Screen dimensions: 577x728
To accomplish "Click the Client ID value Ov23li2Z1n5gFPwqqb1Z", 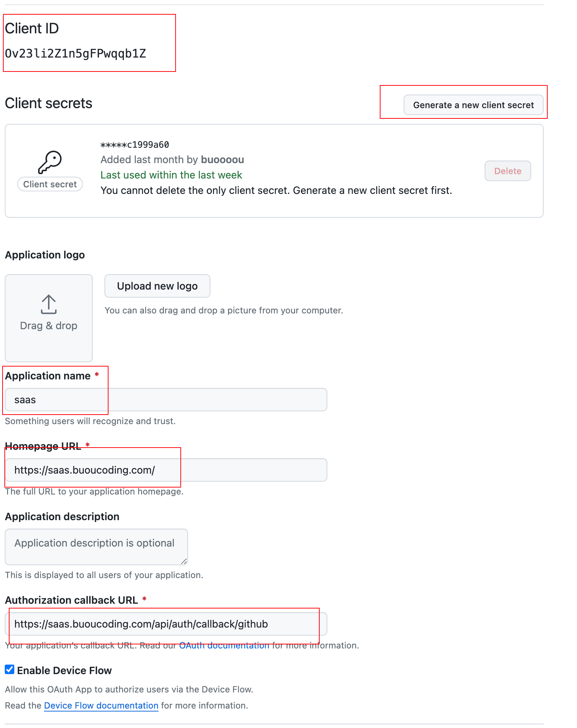I will (76, 54).
